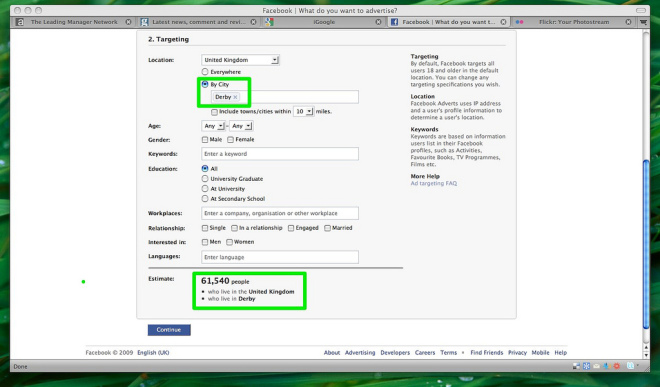Switch to The Leading Manager Network tab
Viewport: 660px width, 387px height.
click(x=74, y=22)
